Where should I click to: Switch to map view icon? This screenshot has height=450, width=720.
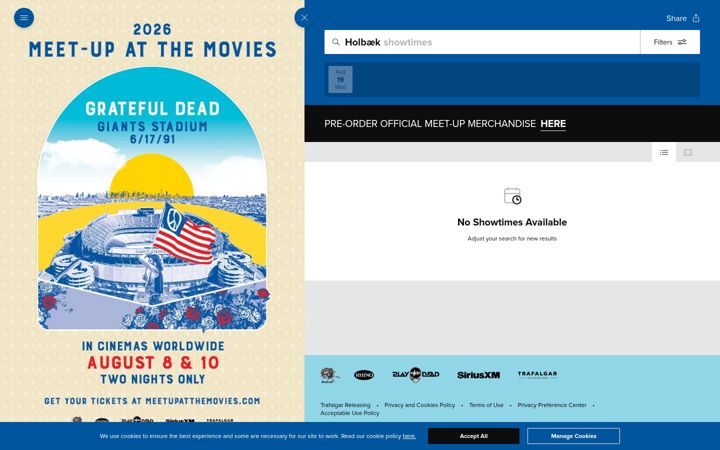point(688,152)
